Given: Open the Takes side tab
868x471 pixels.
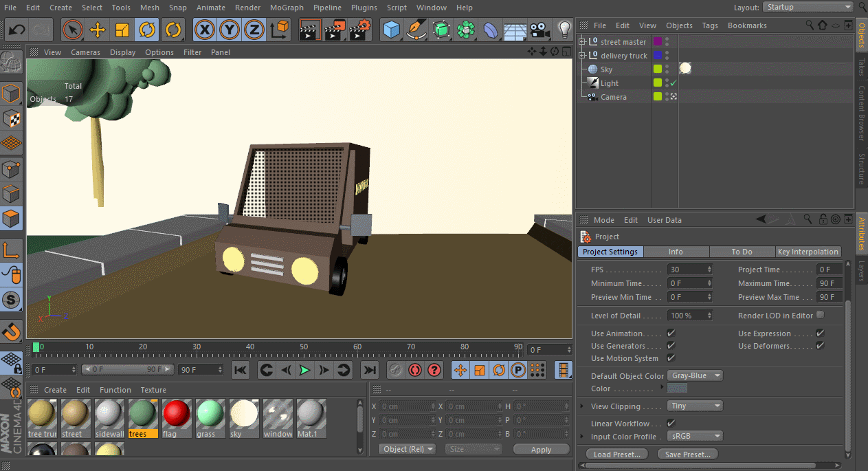Looking at the screenshot, I should [x=860, y=67].
